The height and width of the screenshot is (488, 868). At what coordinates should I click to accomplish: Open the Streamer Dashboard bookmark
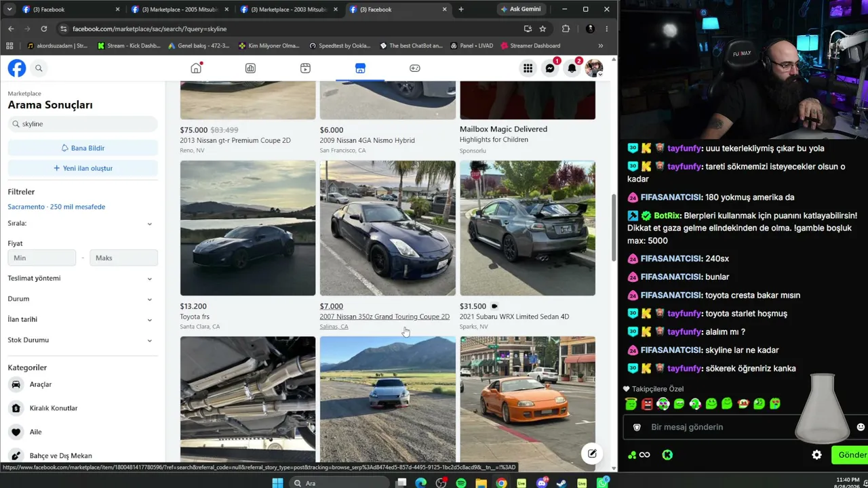(x=530, y=45)
